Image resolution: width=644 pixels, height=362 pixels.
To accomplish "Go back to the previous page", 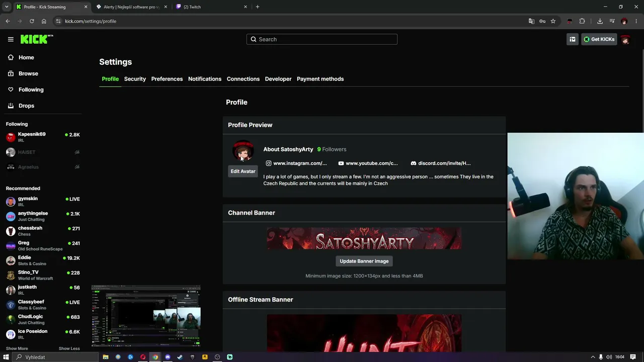I will click(x=8, y=21).
